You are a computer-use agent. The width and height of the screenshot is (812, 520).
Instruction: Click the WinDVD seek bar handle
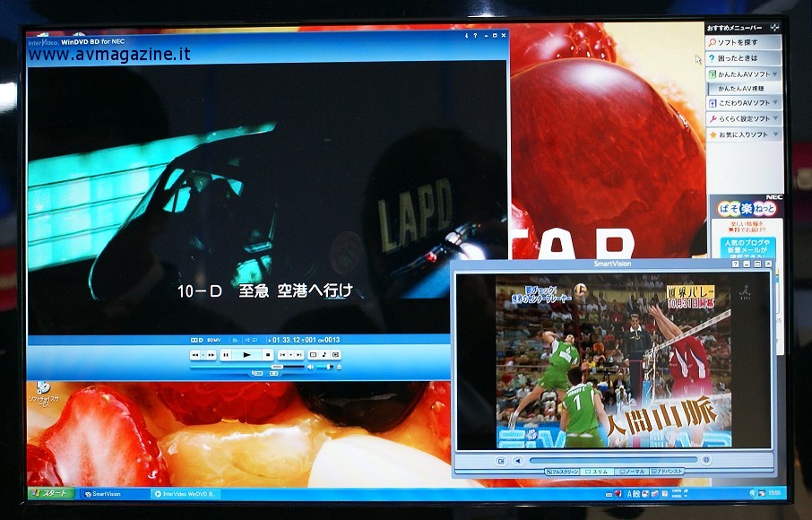278,367
